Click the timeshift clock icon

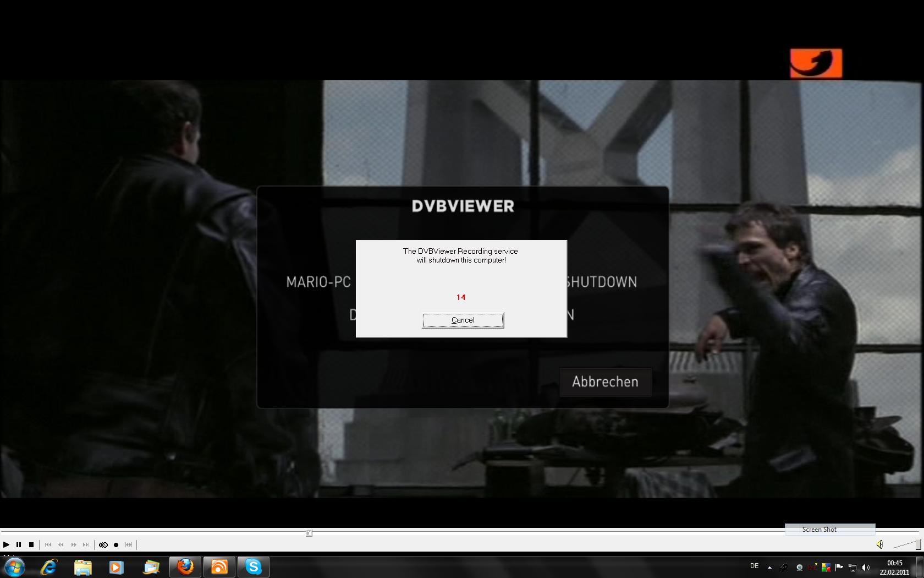pos(103,544)
